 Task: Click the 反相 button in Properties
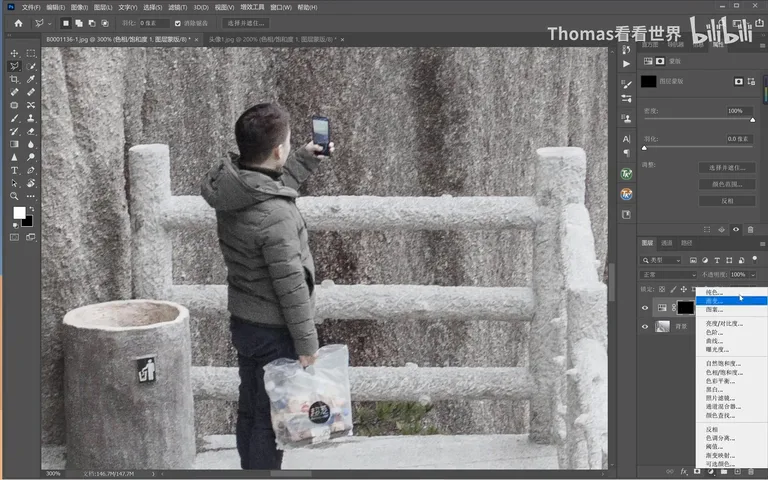click(727, 201)
